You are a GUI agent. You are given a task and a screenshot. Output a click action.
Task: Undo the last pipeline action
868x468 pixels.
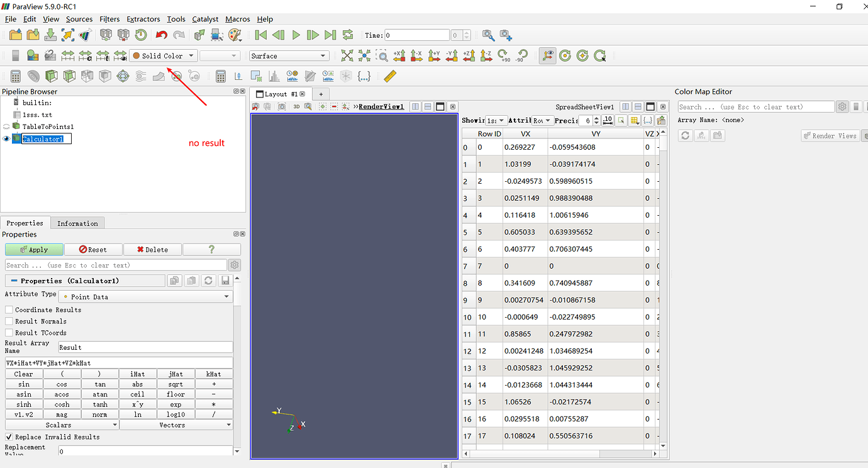pos(160,35)
